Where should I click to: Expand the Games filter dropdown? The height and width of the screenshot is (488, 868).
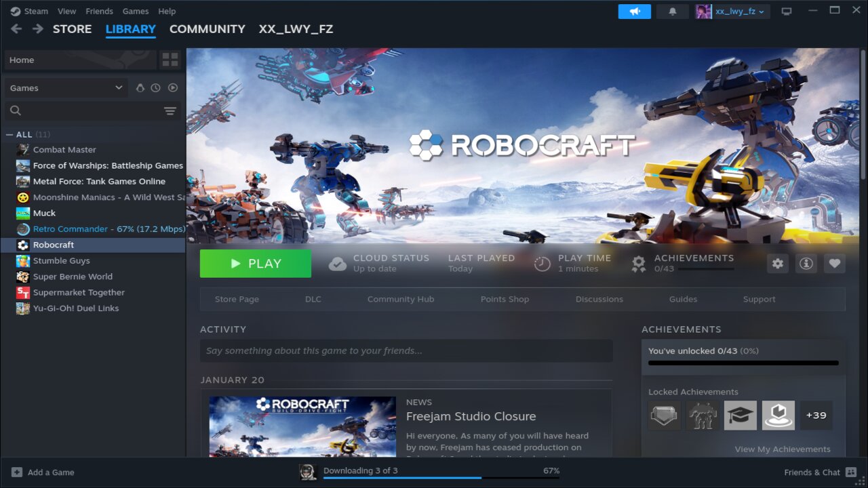coord(66,88)
